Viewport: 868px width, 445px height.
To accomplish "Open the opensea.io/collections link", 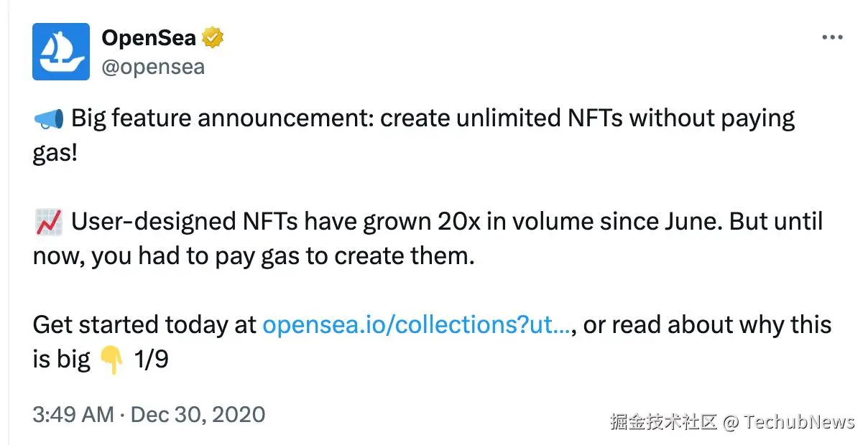I will pyautogui.click(x=416, y=325).
